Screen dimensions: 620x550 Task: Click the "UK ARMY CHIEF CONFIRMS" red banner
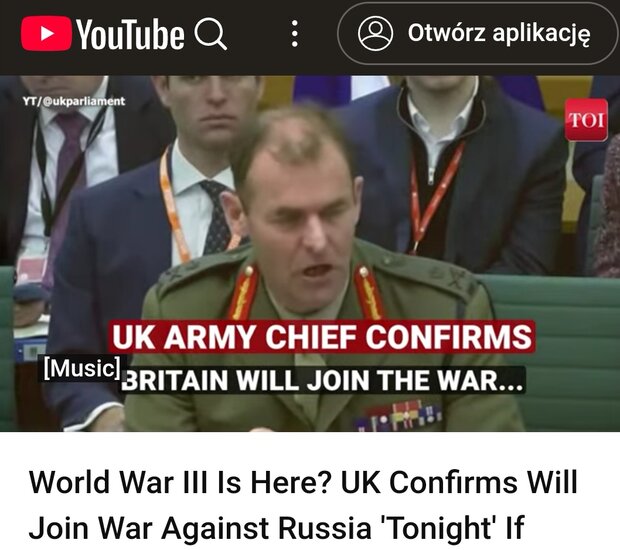coord(322,337)
